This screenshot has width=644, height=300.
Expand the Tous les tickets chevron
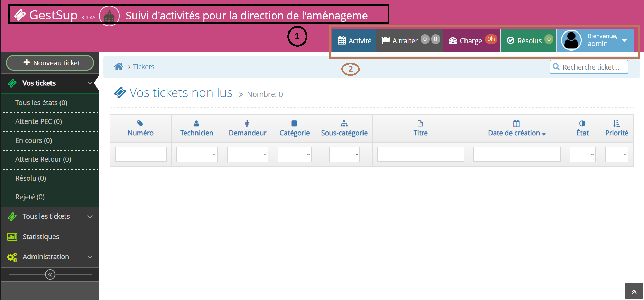tap(90, 217)
